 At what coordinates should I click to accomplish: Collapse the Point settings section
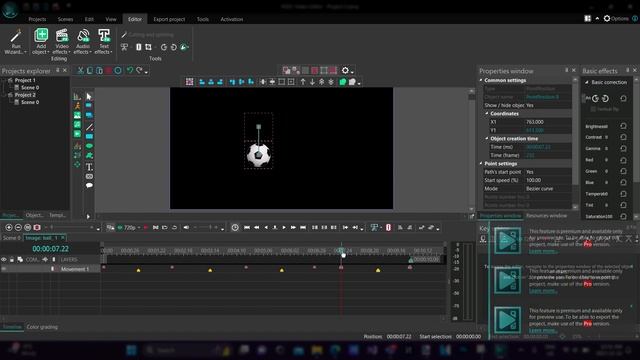click(x=481, y=163)
